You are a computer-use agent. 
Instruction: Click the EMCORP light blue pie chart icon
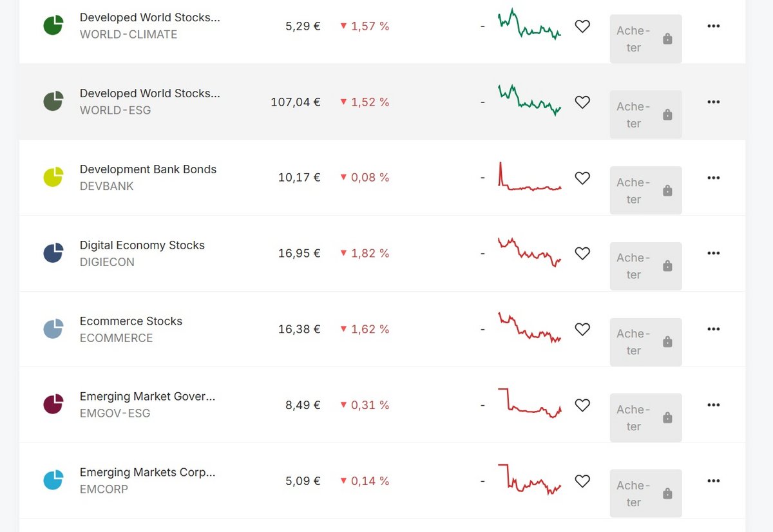coord(53,480)
